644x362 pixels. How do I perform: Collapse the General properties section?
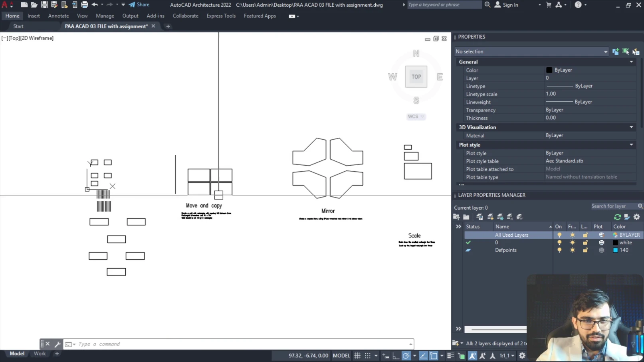coord(631,62)
